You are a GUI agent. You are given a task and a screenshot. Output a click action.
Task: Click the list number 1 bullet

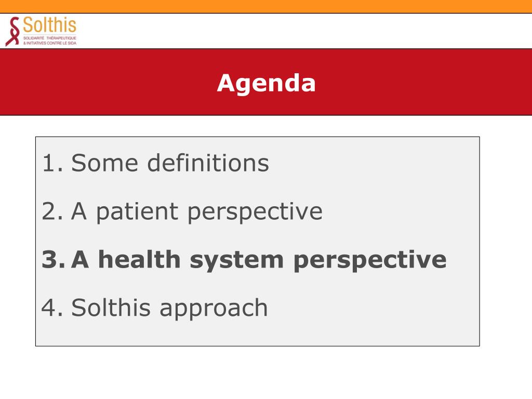point(53,163)
